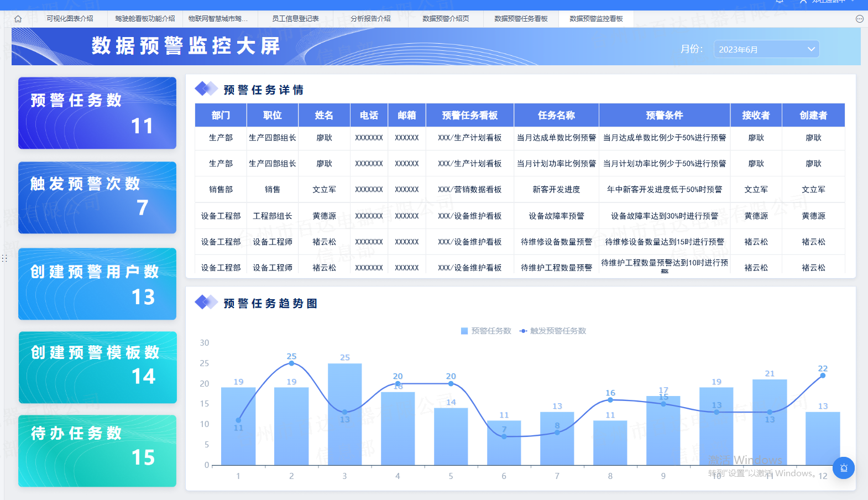
Task: Toggle the 预警任务数 legend series
Action: tap(486, 331)
